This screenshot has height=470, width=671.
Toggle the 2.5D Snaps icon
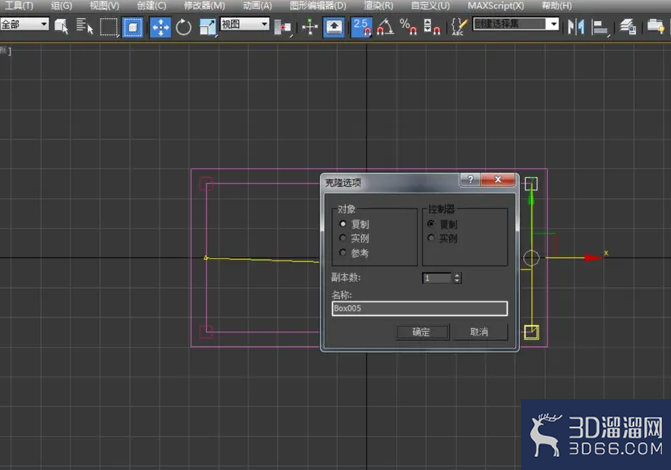click(362, 27)
